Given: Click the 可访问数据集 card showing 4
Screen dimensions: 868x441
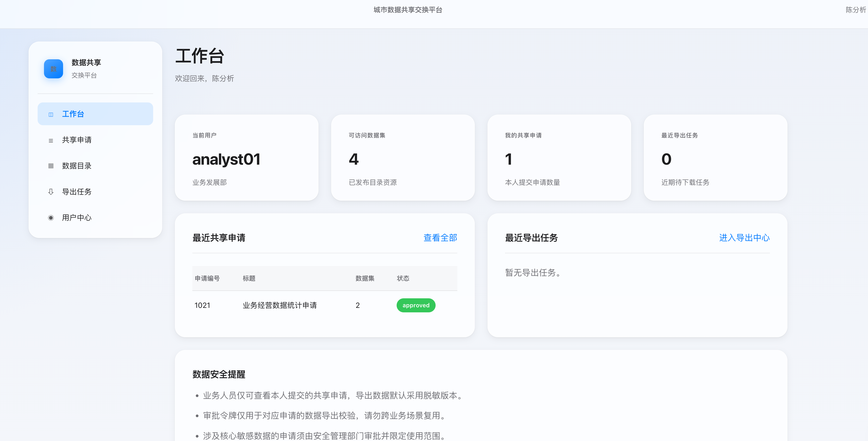Looking at the screenshot, I should [403, 157].
